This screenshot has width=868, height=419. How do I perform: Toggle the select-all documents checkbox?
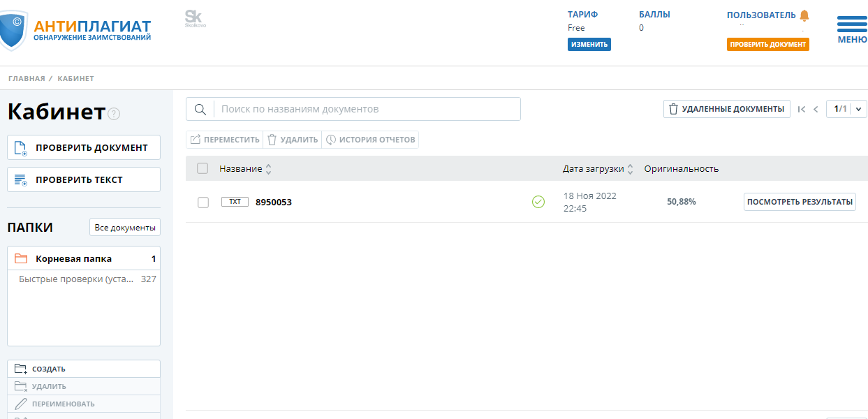(x=203, y=168)
